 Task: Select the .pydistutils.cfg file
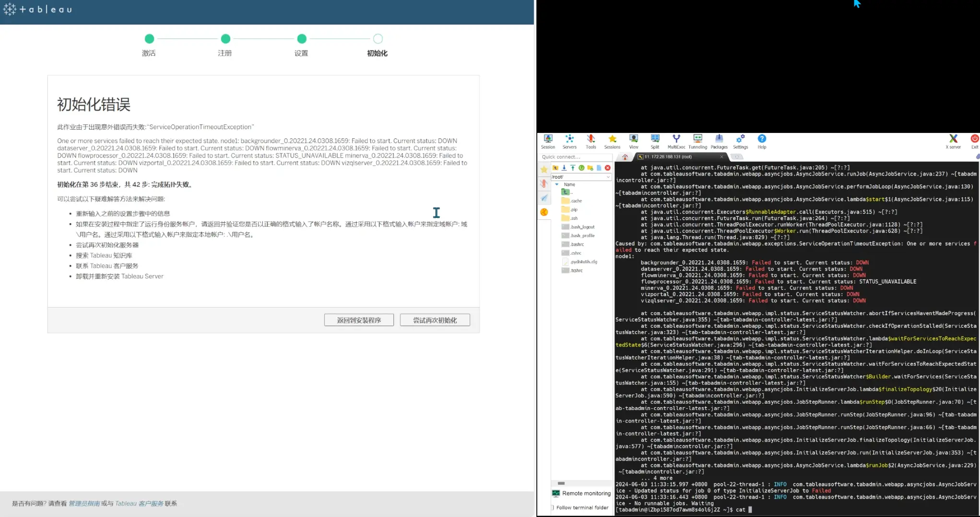coord(579,262)
